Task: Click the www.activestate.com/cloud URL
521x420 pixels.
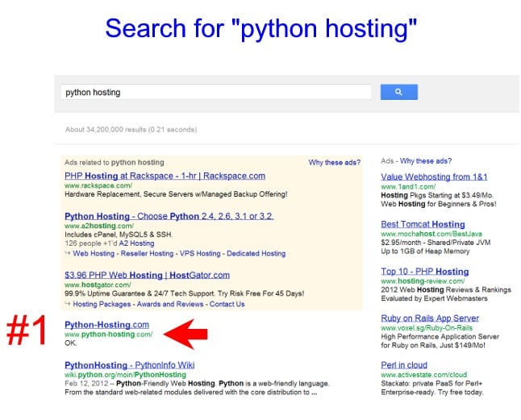Action: pos(423,375)
